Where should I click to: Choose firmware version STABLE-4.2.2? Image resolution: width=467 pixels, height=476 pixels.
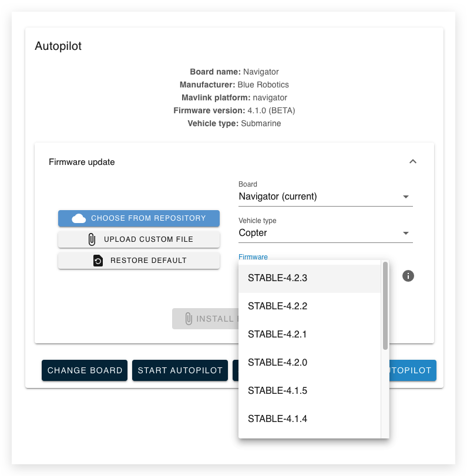(x=277, y=306)
